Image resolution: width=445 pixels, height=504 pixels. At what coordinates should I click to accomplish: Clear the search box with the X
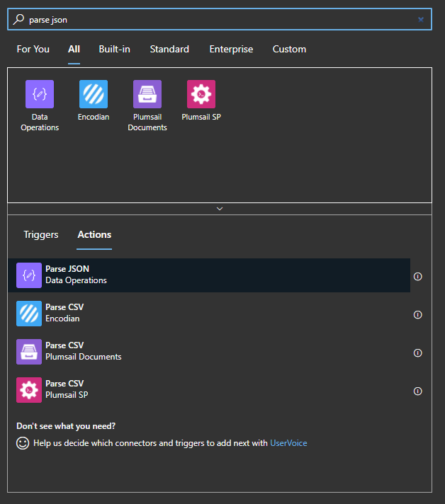tap(420, 20)
